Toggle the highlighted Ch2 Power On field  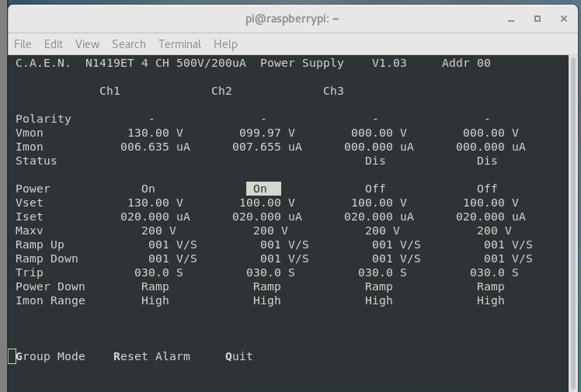(263, 189)
